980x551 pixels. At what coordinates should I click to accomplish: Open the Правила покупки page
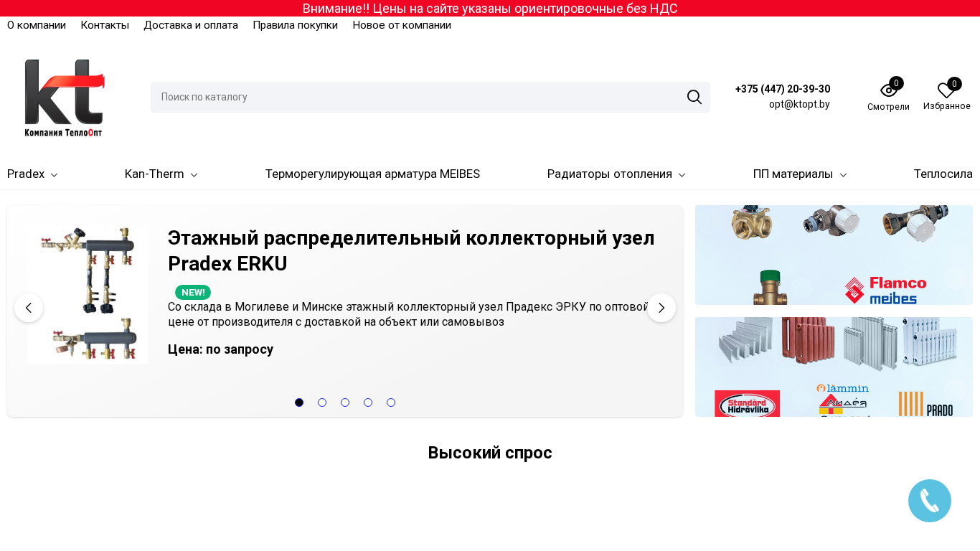[x=295, y=25]
